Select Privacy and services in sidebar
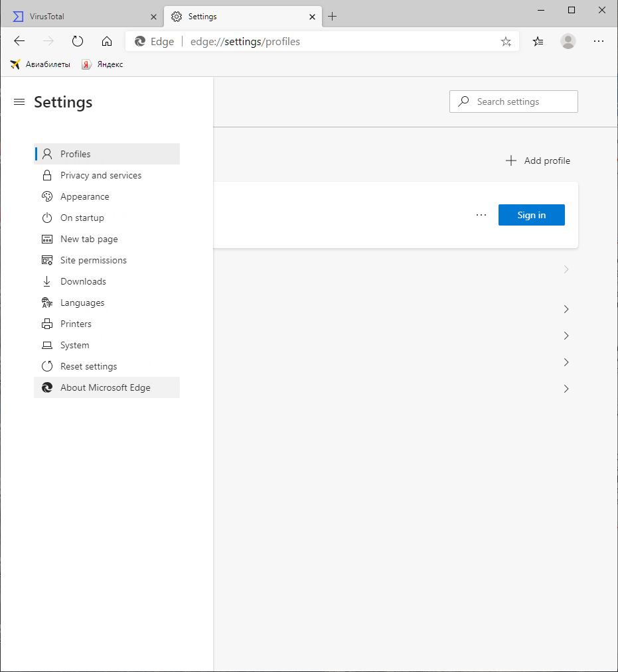 pyautogui.click(x=100, y=174)
